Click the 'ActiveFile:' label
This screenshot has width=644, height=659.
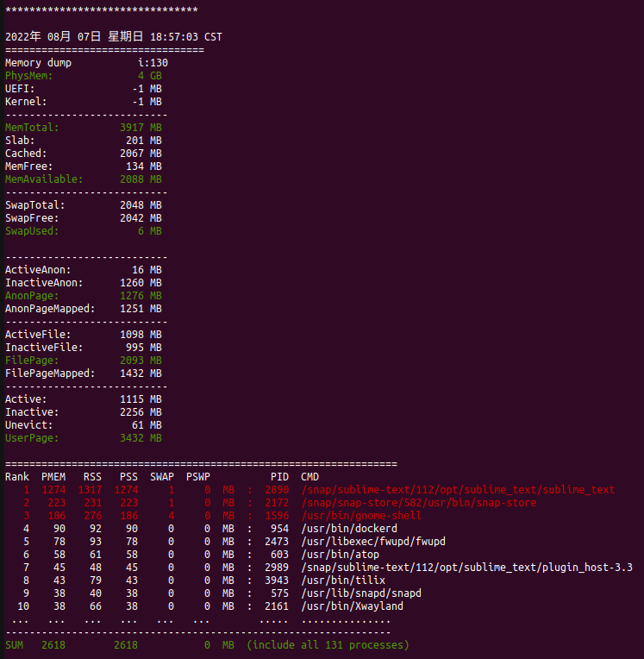point(38,335)
